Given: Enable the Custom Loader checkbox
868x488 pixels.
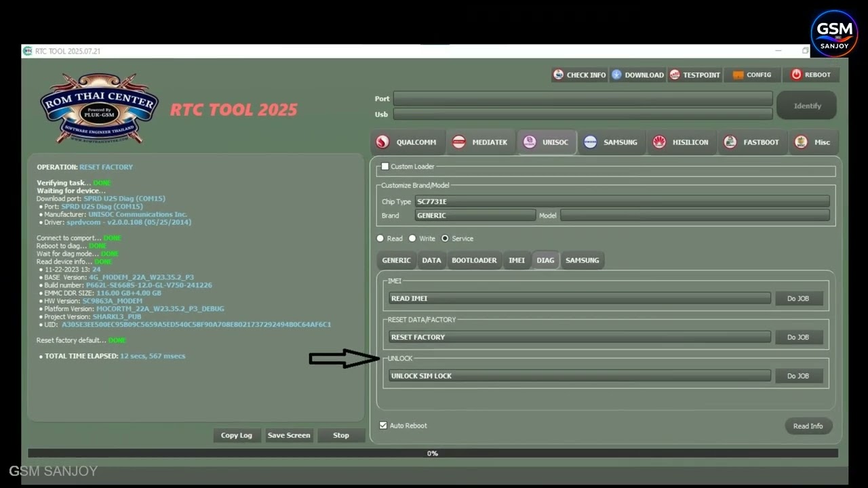Looking at the screenshot, I should click(x=385, y=166).
